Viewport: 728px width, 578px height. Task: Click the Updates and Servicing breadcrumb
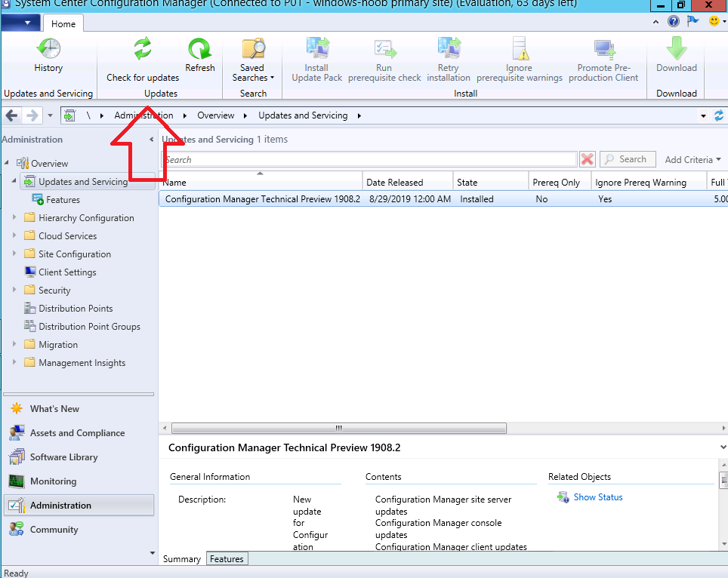pos(303,115)
